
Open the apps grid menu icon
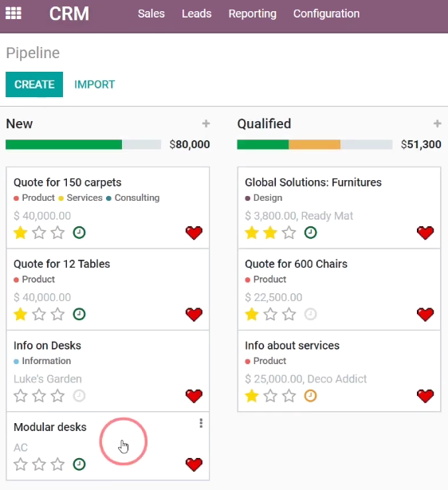tap(14, 13)
